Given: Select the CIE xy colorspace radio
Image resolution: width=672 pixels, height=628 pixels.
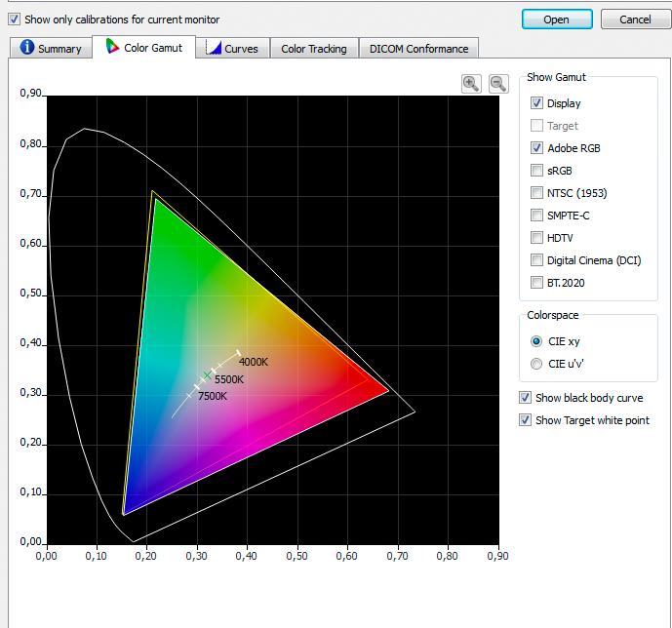Looking at the screenshot, I should 536,341.
